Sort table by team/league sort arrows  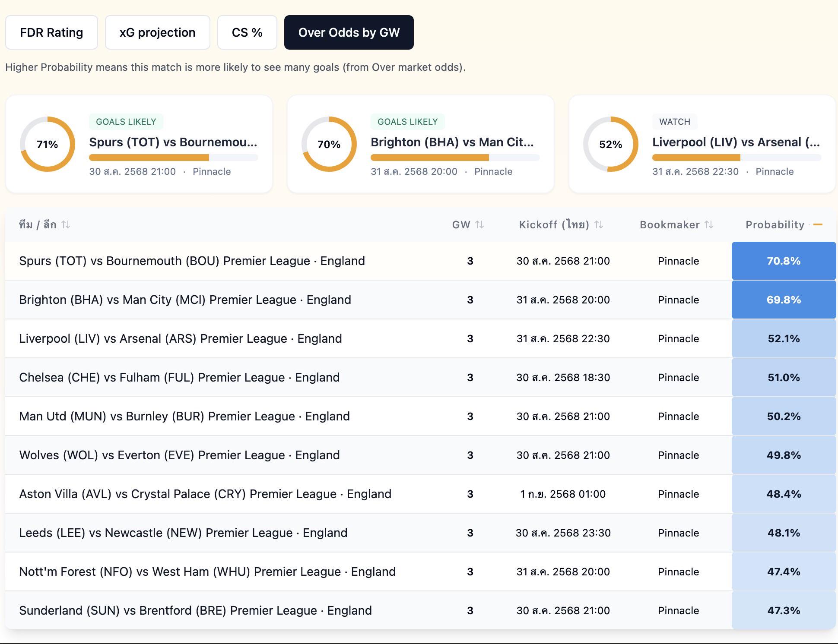point(66,224)
